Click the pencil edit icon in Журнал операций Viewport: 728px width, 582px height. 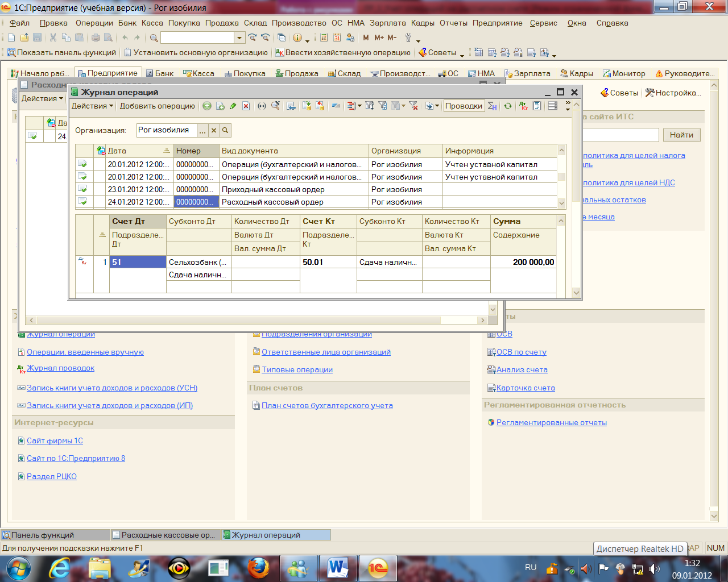(233, 106)
